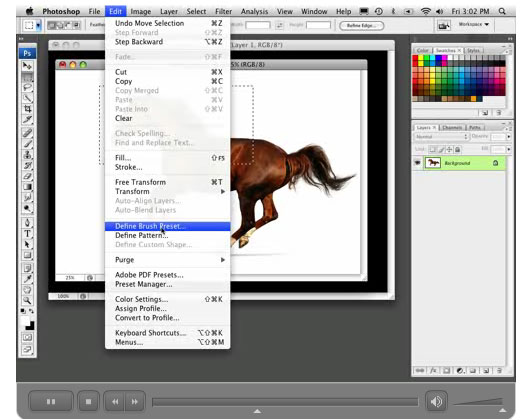
Task: Hide the Background layer with the eye
Action: pyautogui.click(x=417, y=163)
